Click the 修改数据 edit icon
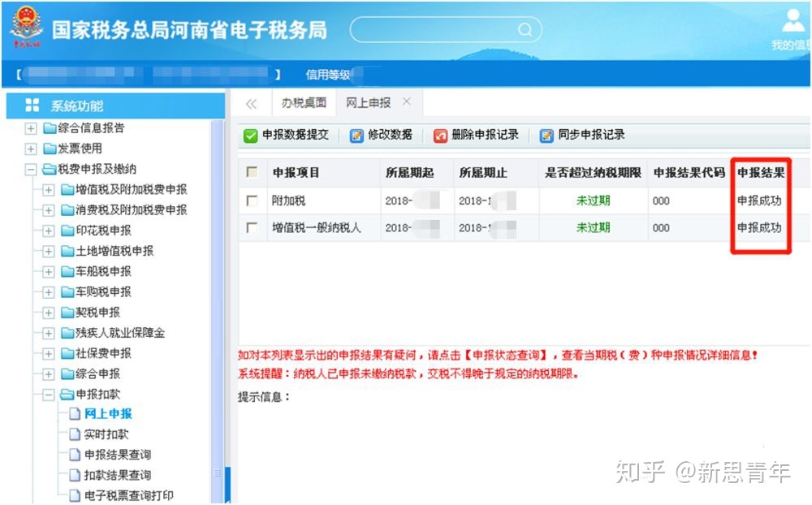Viewport: 812px width, 505px height. (x=356, y=136)
